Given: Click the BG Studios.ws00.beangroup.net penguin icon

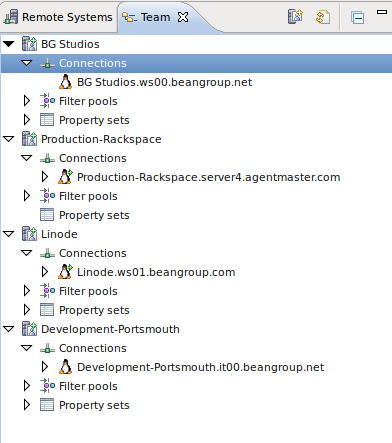Looking at the screenshot, I should tap(65, 82).
